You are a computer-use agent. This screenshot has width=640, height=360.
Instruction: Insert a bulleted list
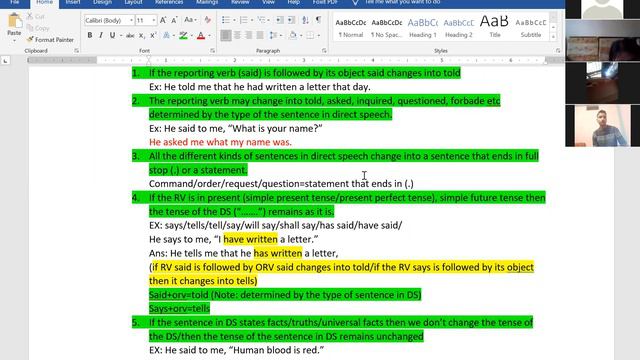pyautogui.click(x=225, y=20)
